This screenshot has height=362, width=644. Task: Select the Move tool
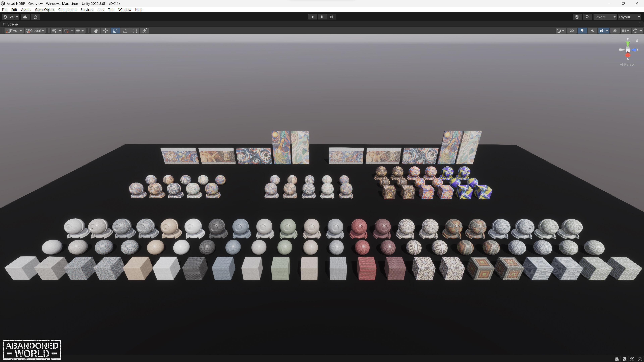click(x=105, y=31)
